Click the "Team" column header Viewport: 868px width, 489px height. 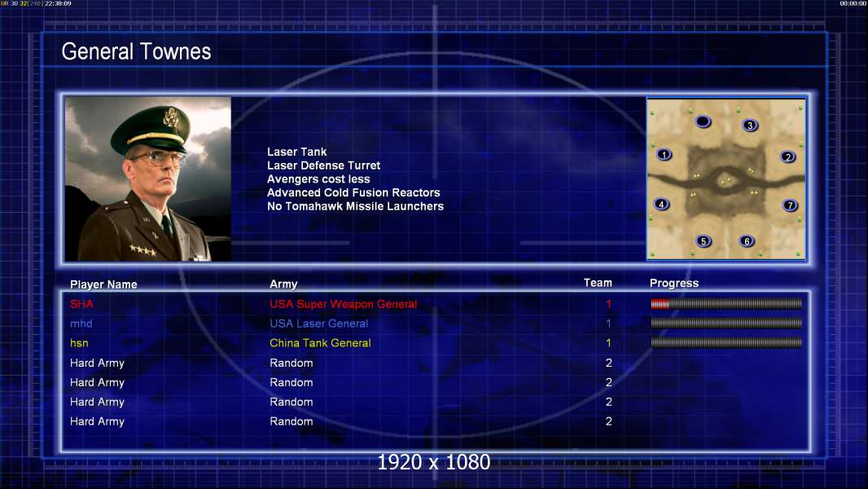[x=598, y=283]
